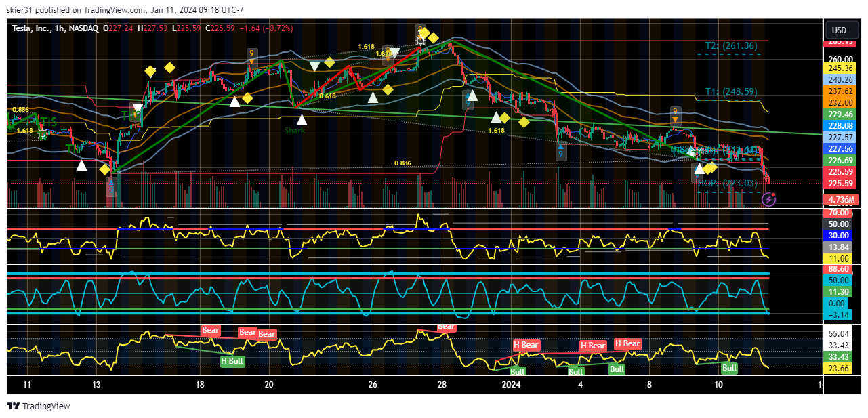
Task: Click the 0.618 Fibonacci ratio label
Action: (x=327, y=96)
